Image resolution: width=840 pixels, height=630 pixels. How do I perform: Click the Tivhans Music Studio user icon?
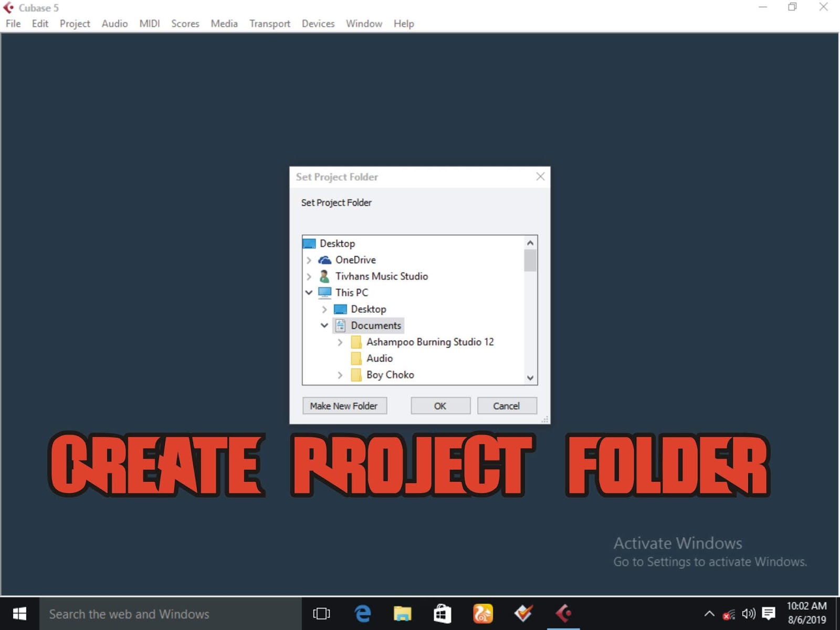click(x=324, y=276)
